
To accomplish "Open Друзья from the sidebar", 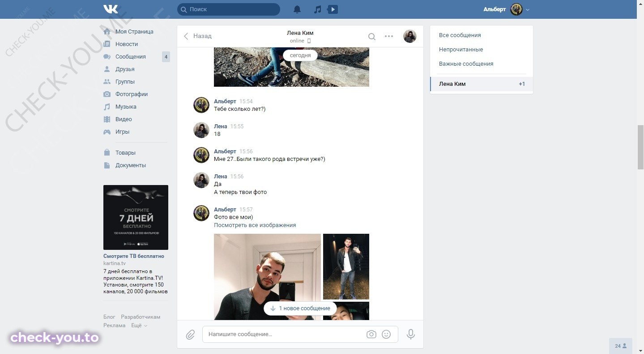I will pyautogui.click(x=125, y=69).
